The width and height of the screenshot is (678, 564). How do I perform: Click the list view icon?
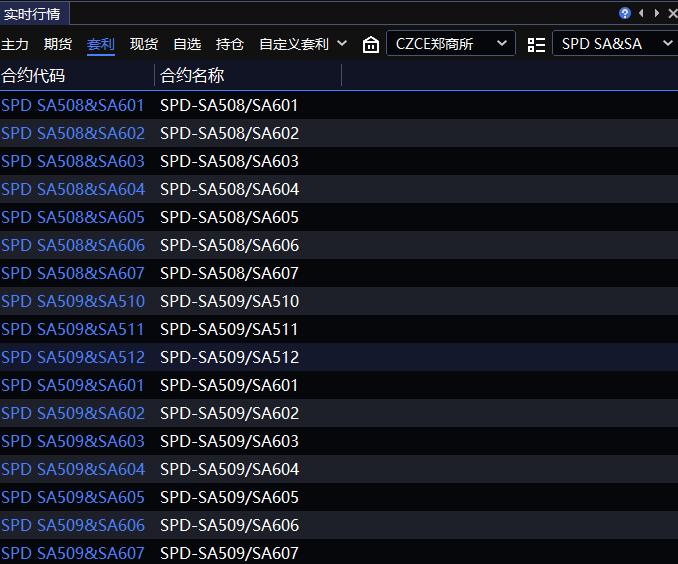[x=536, y=45]
